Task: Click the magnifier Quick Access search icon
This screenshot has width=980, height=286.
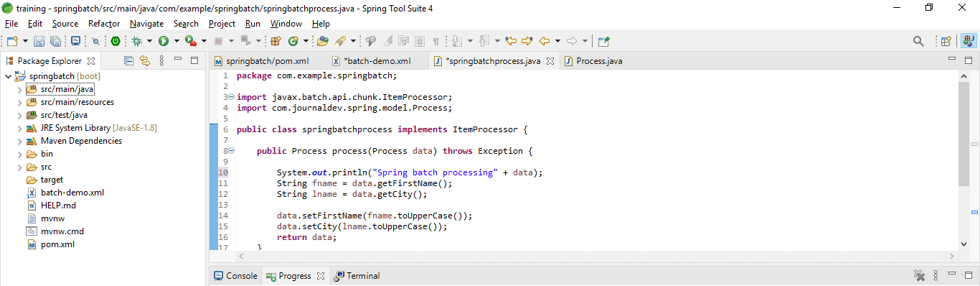Action: point(918,41)
